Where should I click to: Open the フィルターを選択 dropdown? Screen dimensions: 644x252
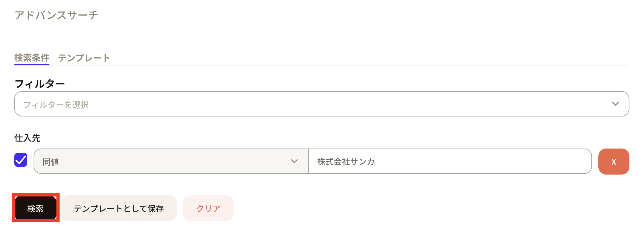322,104
